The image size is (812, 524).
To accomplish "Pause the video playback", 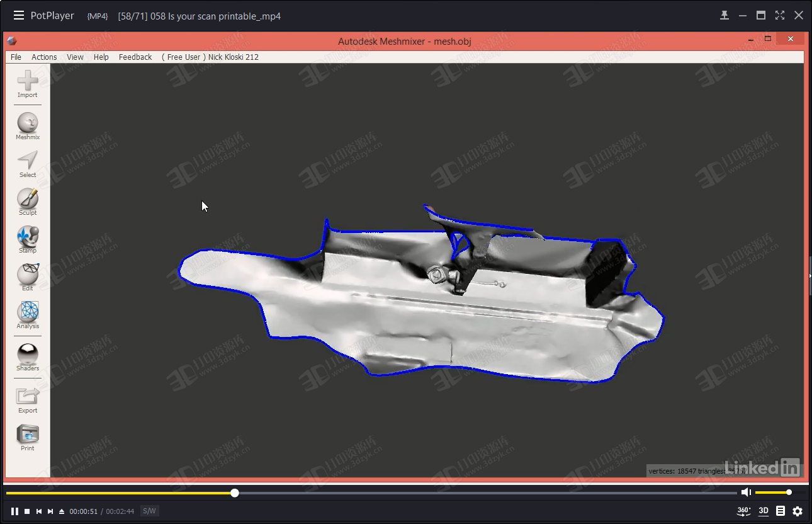I will coord(14,511).
